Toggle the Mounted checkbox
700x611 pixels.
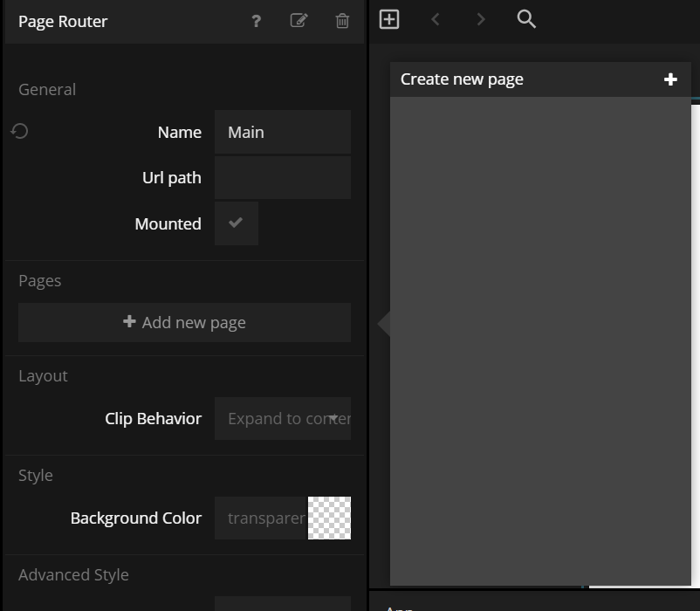pyautogui.click(x=236, y=223)
